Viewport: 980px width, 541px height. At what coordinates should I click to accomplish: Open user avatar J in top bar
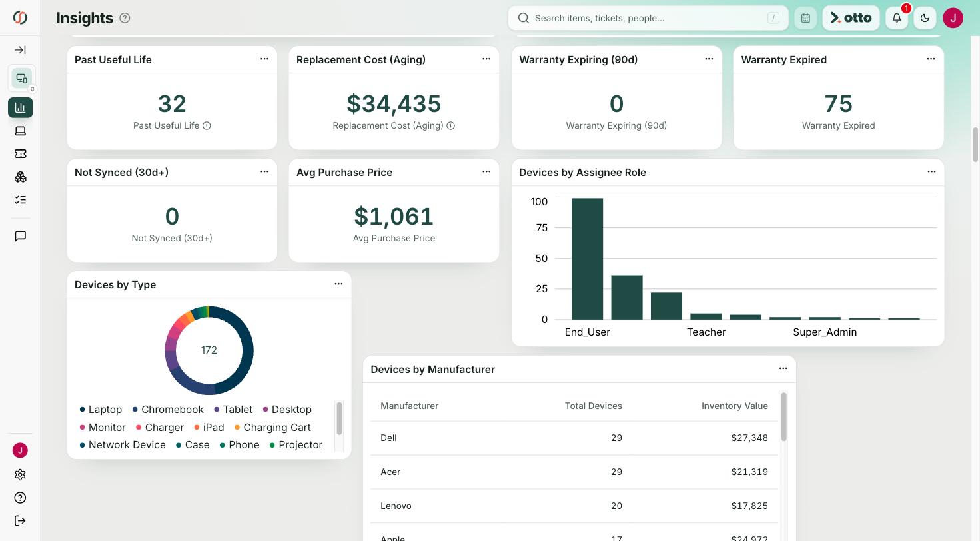953,18
